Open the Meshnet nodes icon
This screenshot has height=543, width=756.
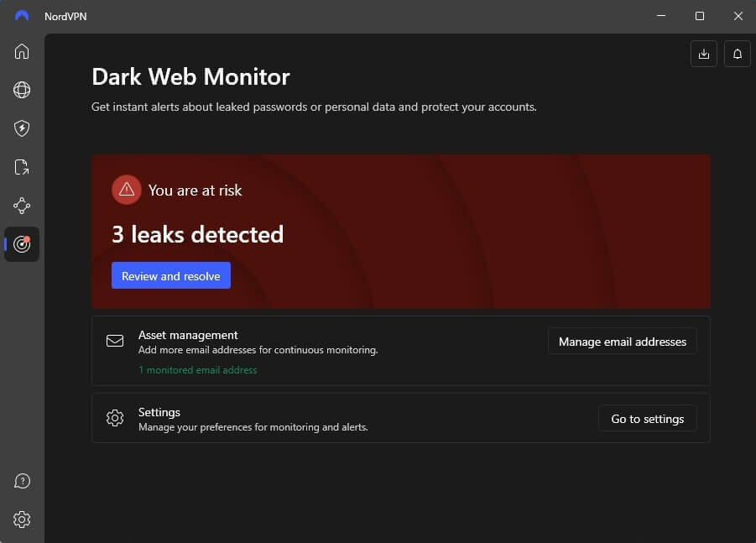click(22, 206)
